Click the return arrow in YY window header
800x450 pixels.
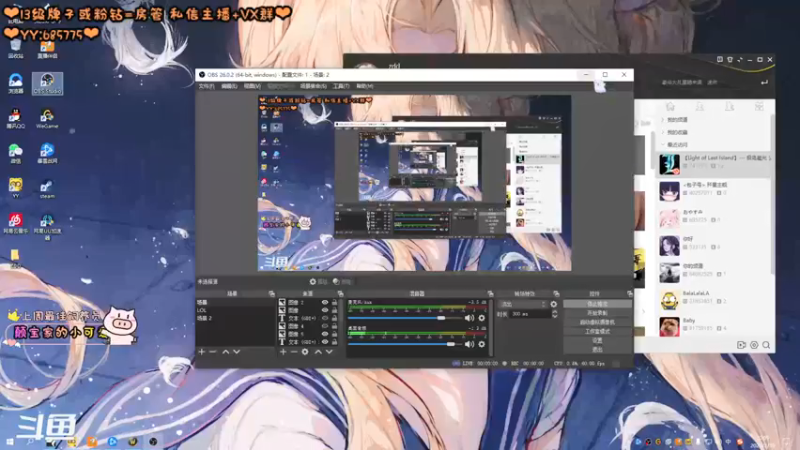pyautogui.click(x=764, y=82)
